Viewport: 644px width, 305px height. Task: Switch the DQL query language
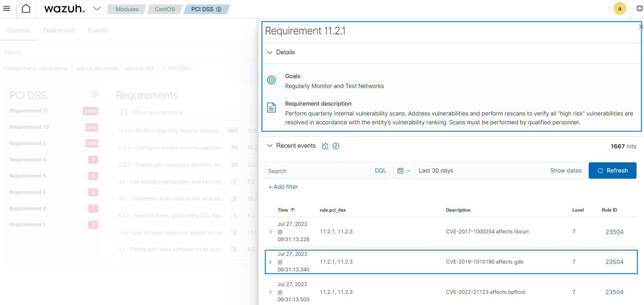coord(380,171)
